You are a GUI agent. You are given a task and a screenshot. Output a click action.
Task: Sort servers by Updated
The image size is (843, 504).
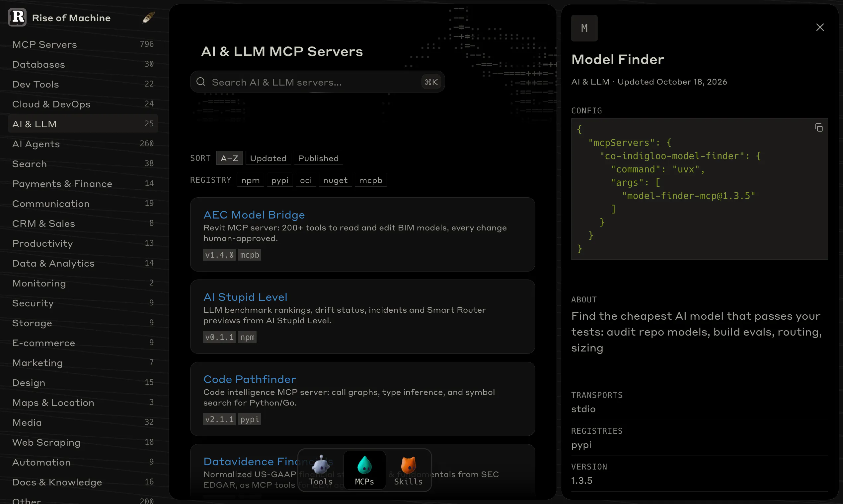(268, 158)
